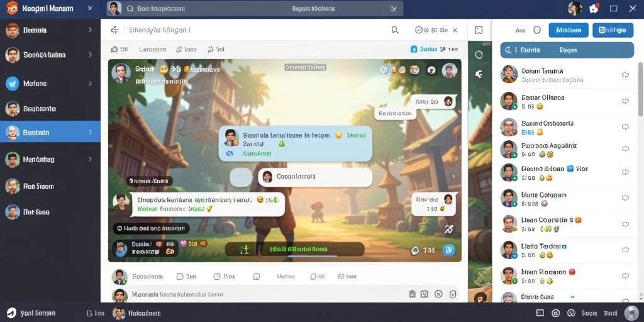
Task: Expand the first sidebar row's chevron
Action: (x=90, y=30)
